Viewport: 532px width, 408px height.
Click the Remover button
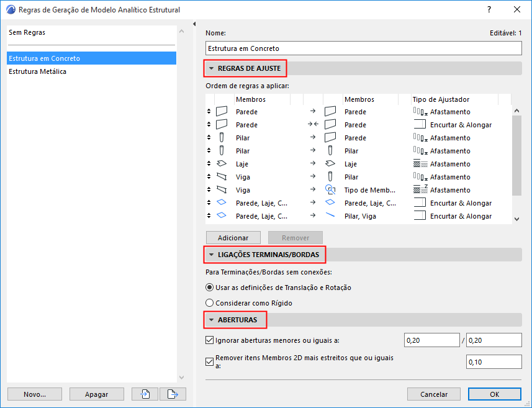[295, 238]
